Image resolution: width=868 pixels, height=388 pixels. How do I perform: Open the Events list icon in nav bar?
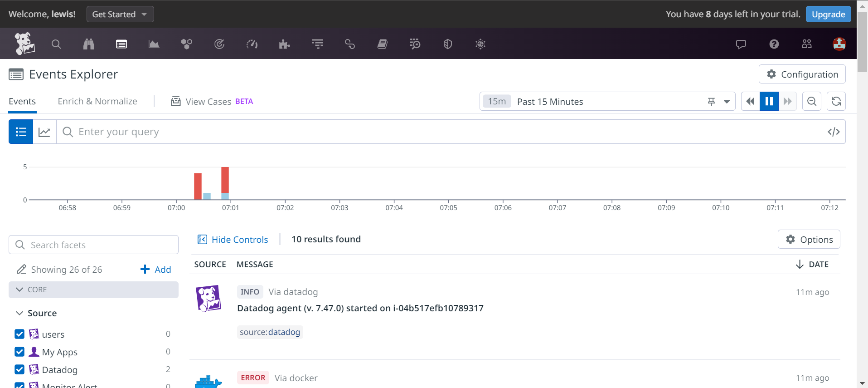click(x=121, y=44)
